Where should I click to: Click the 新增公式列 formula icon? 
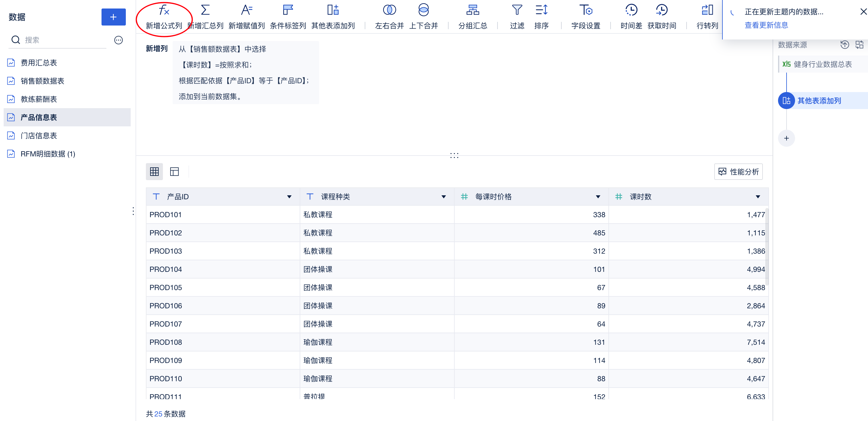tap(164, 10)
